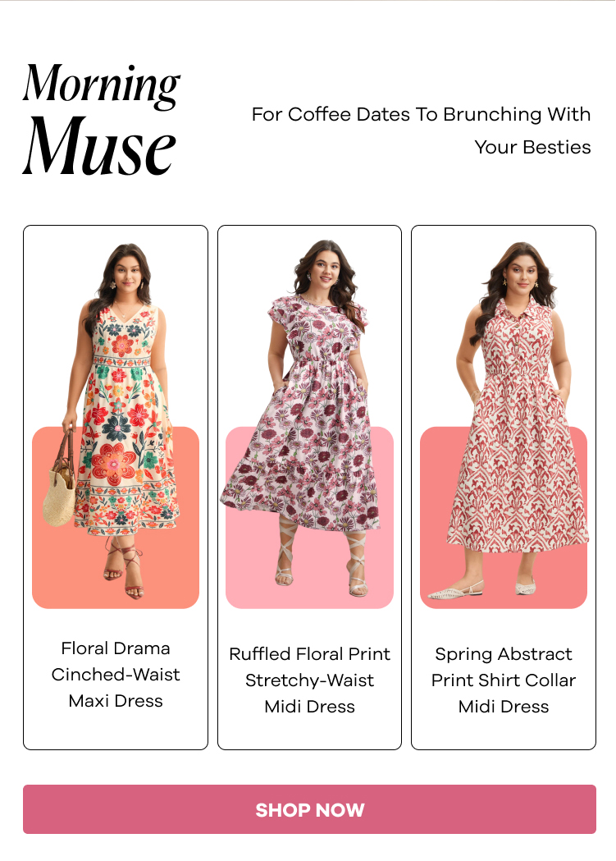Open the Spring Abstract Print Shirt Collar Midi Dress title
616x861 pixels.
[504, 680]
